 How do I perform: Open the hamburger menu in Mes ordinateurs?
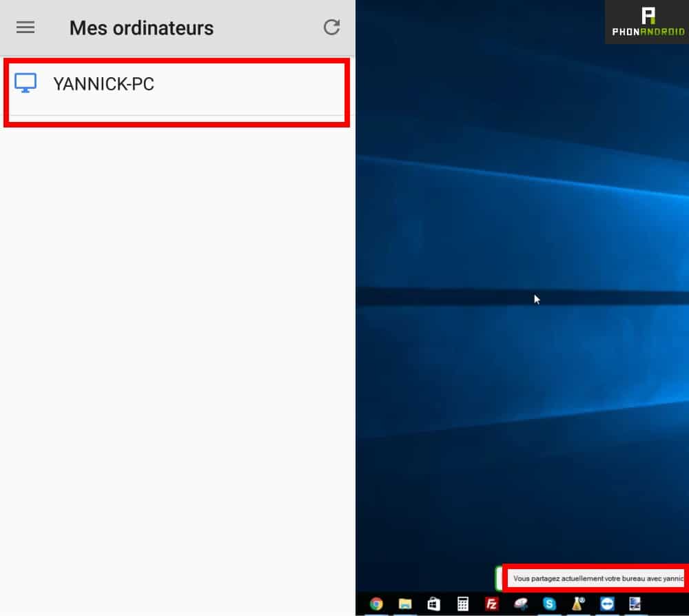click(25, 28)
